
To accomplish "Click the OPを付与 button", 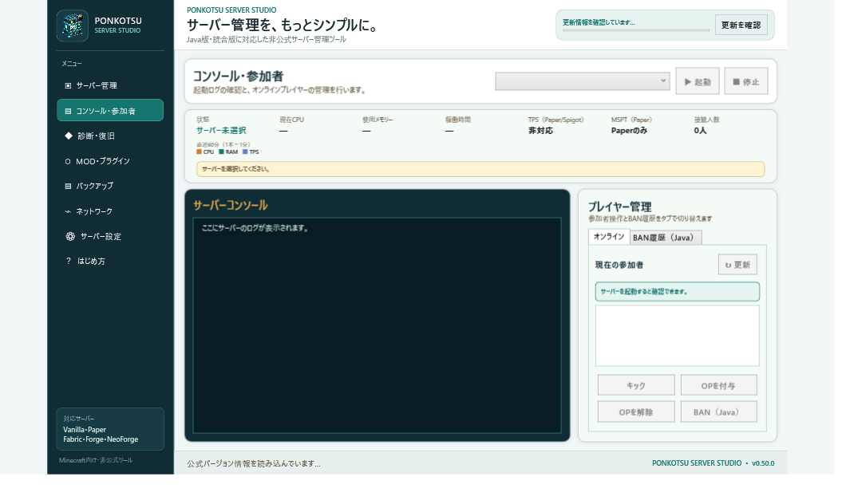I will (718, 385).
